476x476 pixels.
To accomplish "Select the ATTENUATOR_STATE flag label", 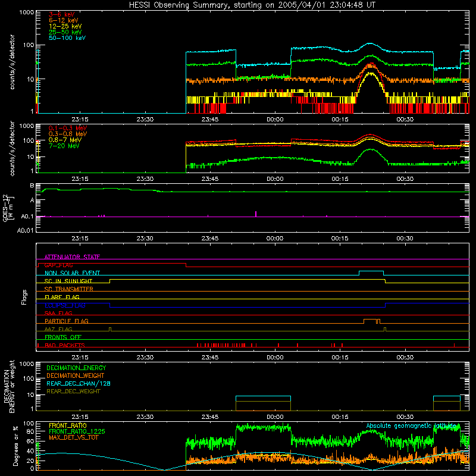I will tap(72, 257).
